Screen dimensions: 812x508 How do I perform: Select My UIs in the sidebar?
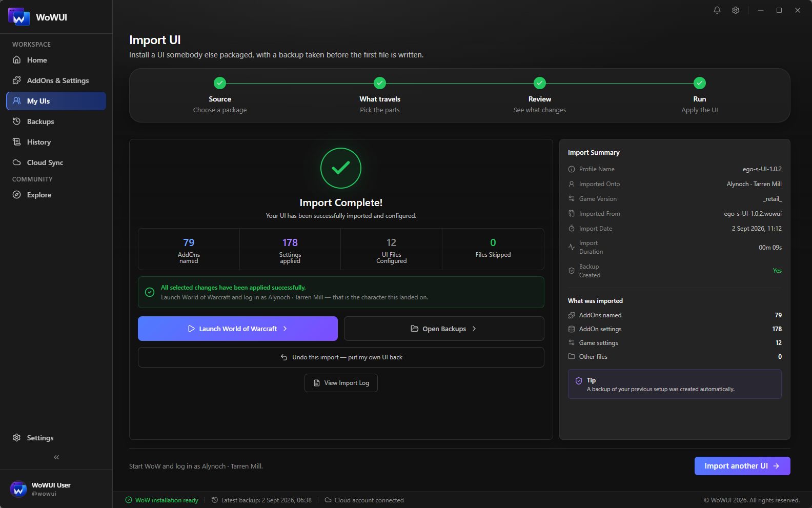[56, 101]
